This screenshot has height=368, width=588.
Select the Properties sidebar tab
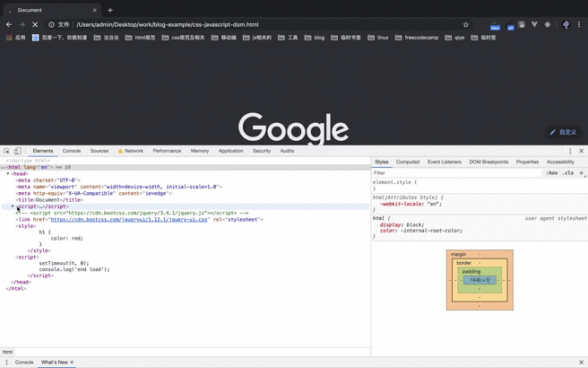coord(527,162)
